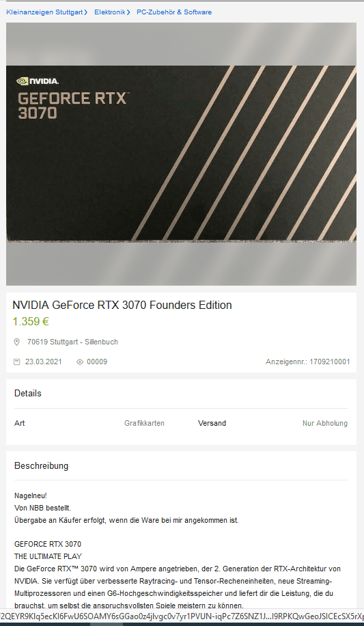The width and height of the screenshot is (364, 626).
Task: Click chevron after Kleinanzeigen Stuttgart
Action: pos(86,12)
